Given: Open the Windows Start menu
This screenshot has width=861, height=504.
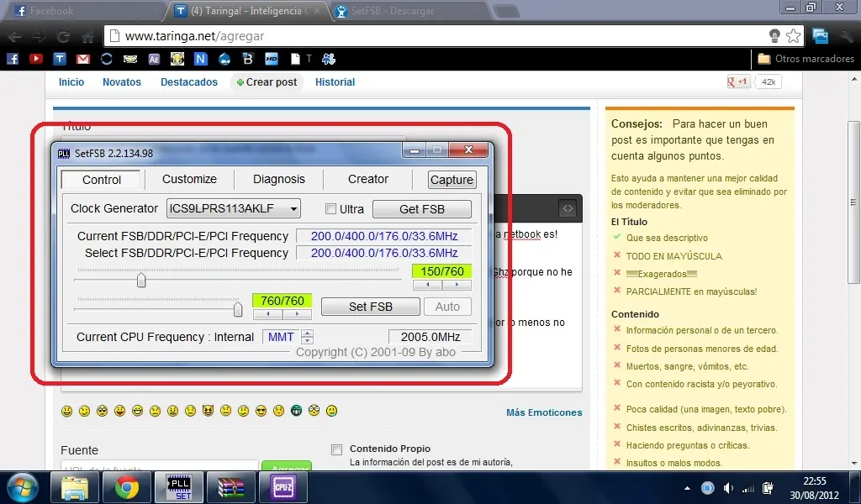Looking at the screenshot, I should click(x=23, y=487).
